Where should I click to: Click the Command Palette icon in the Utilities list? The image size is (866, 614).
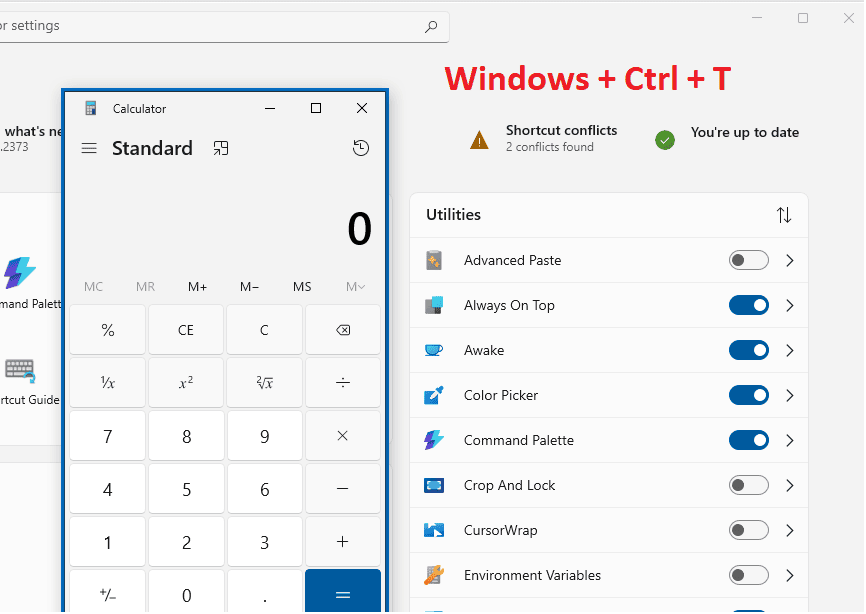[x=434, y=440]
